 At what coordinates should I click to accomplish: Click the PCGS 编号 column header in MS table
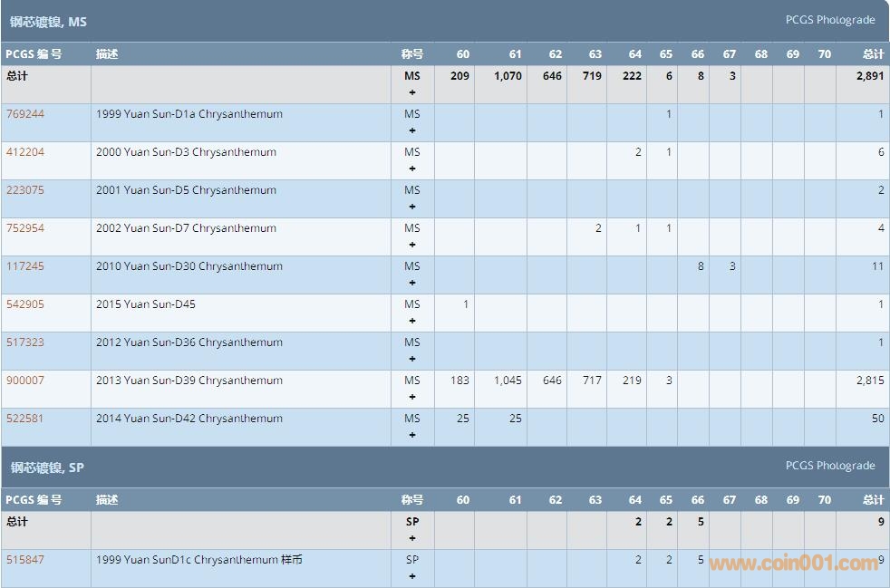(x=34, y=54)
